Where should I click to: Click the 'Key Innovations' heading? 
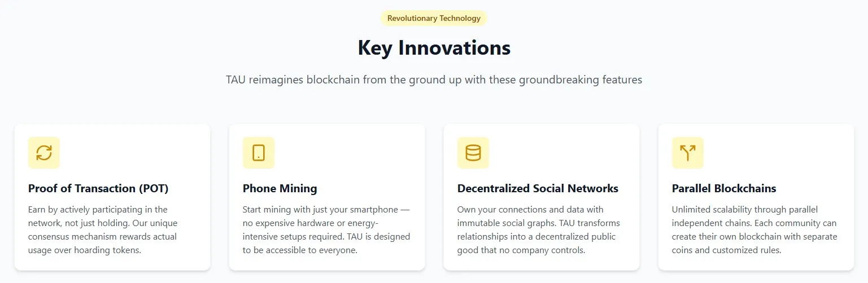pyautogui.click(x=434, y=48)
